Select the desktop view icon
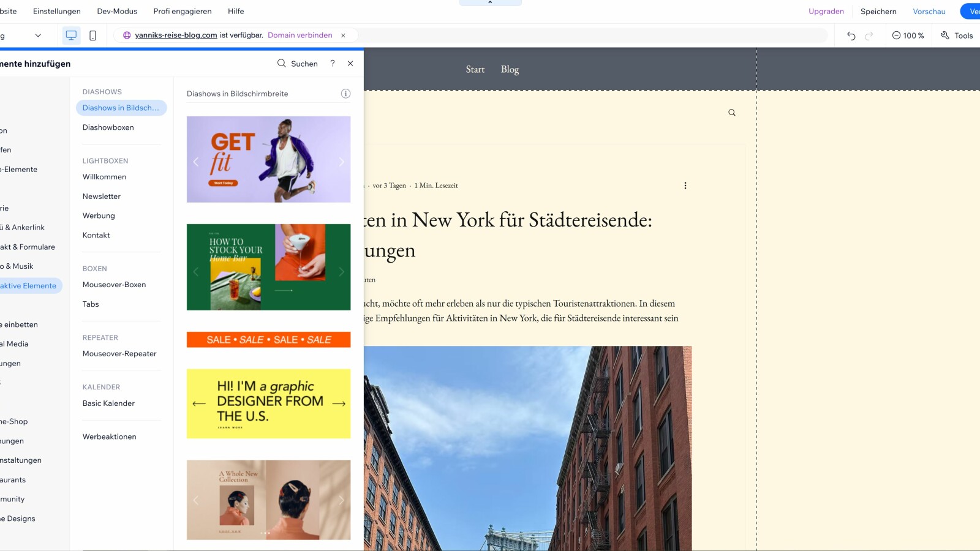Screen dimensions: 980x551 [x=71, y=35]
